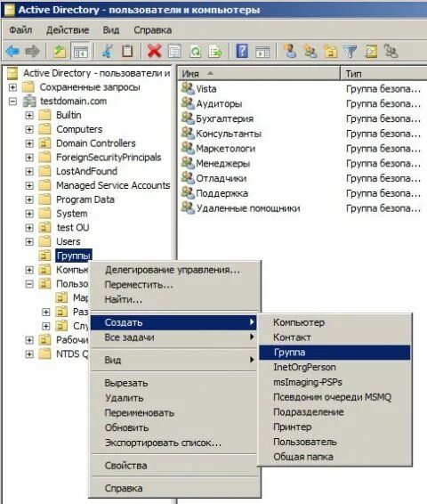Toggle the Show/Hide console tree icon

click(x=80, y=51)
